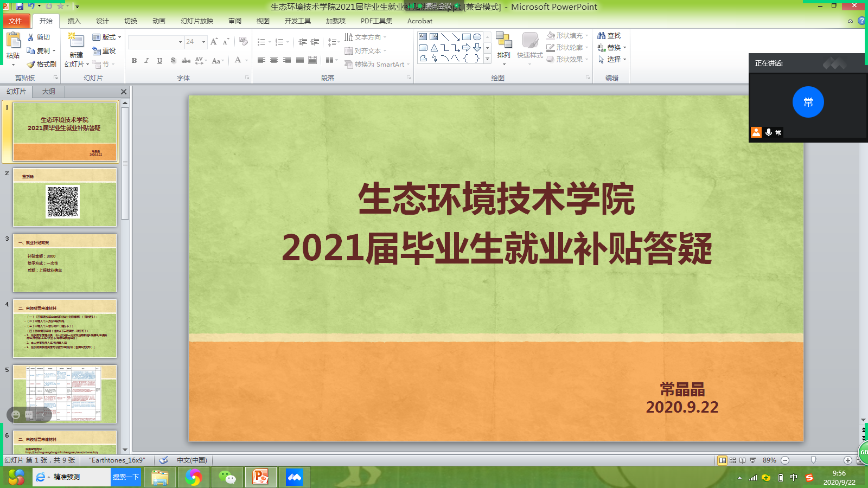Toggle underline formatting
This screenshot has height=488, width=868.
pyautogui.click(x=159, y=61)
